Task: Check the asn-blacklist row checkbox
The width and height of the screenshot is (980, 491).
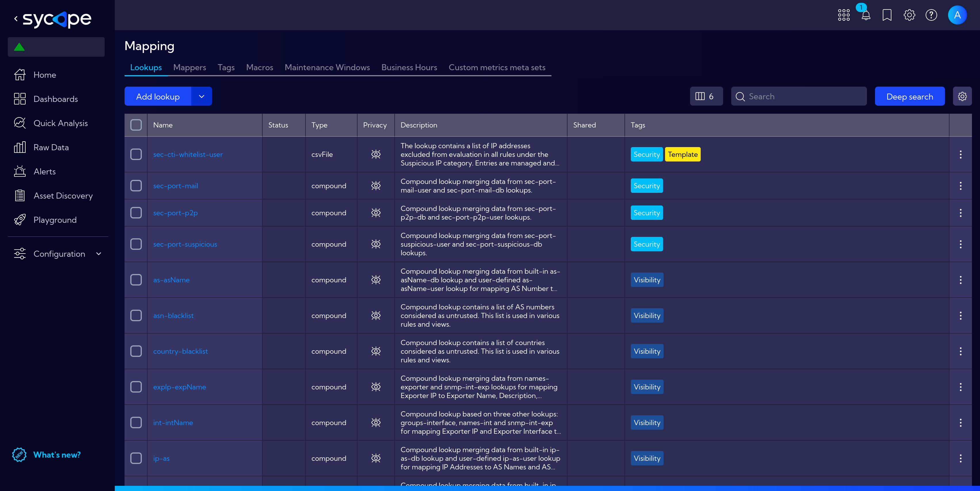Action: 136,315
